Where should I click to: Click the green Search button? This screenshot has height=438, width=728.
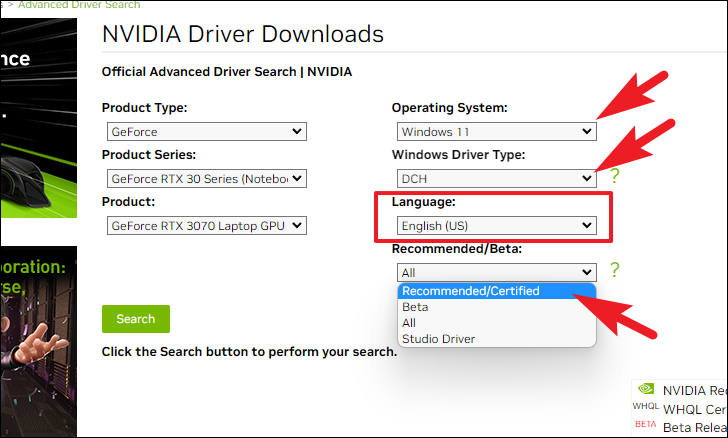coord(136,319)
